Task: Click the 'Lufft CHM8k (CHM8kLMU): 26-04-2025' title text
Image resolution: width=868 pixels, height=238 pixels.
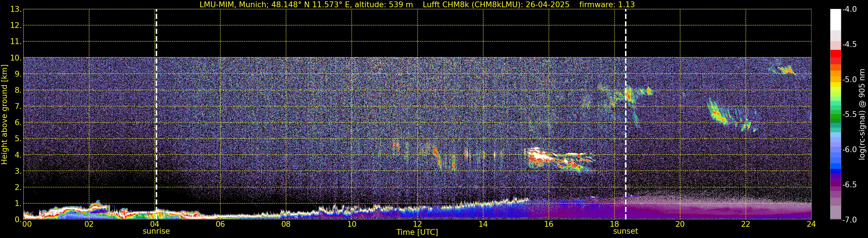Action: pos(496,5)
